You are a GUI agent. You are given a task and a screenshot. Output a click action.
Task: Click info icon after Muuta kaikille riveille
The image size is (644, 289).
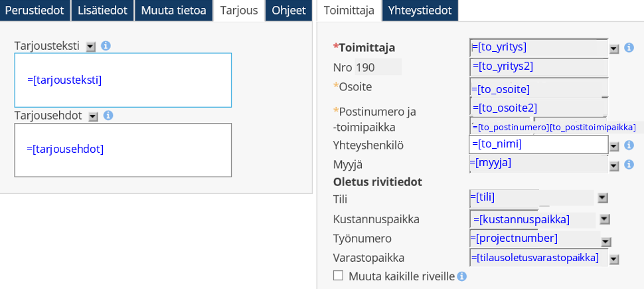pos(461,276)
